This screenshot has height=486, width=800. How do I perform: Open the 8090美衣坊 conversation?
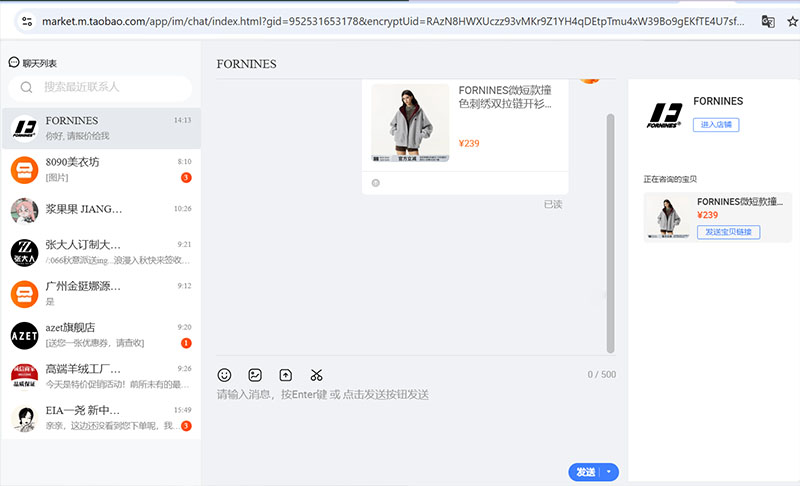(102, 170)
